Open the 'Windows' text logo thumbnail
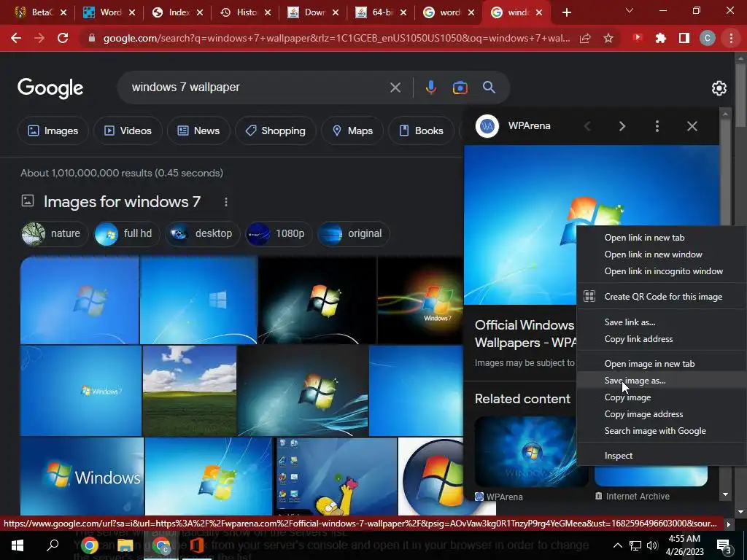 [82, 476]
